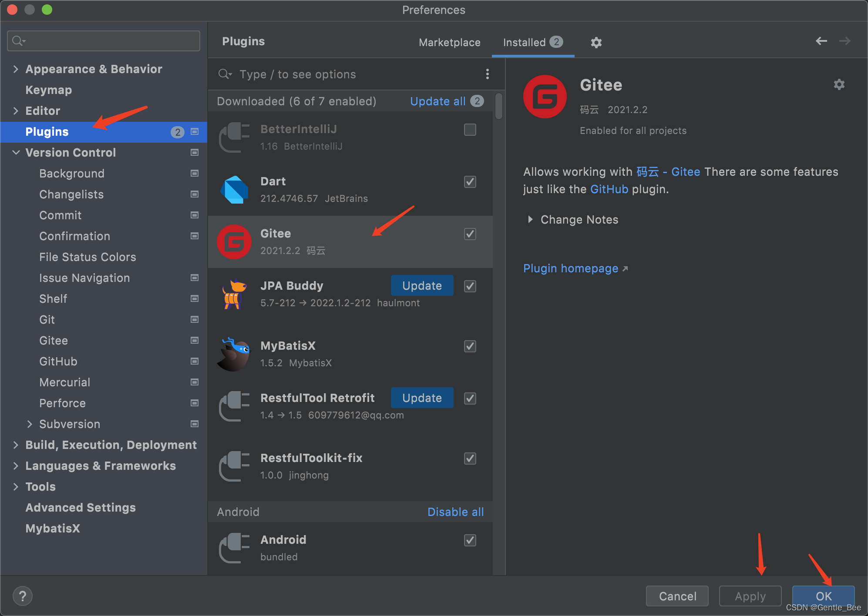
Task: Click the Plugins panel settings gear icon
Action: point(596,43)
